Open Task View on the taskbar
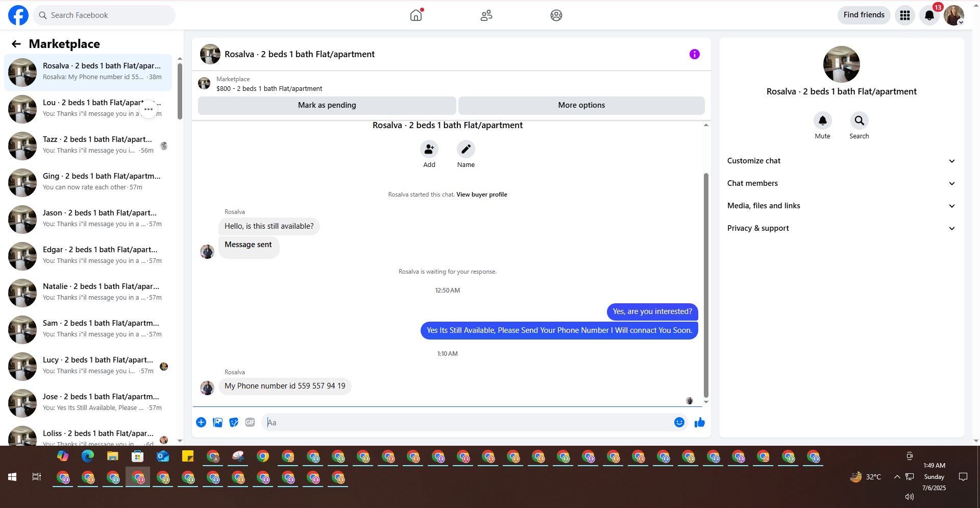 click(37, 477)
